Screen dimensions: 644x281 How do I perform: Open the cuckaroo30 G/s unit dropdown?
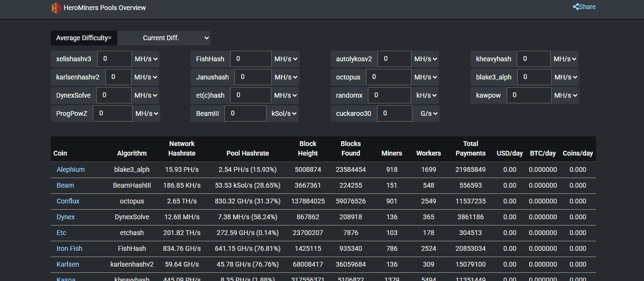click(x=427, y=113)
